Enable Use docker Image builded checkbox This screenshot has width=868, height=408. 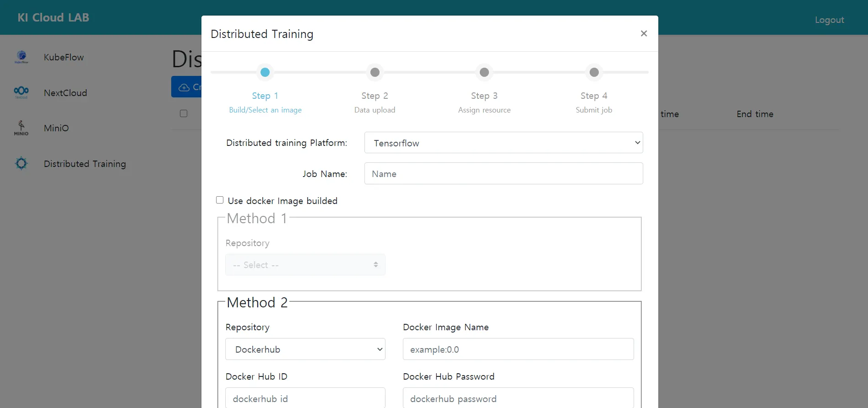pyautogui.click(x=220, y=200)
